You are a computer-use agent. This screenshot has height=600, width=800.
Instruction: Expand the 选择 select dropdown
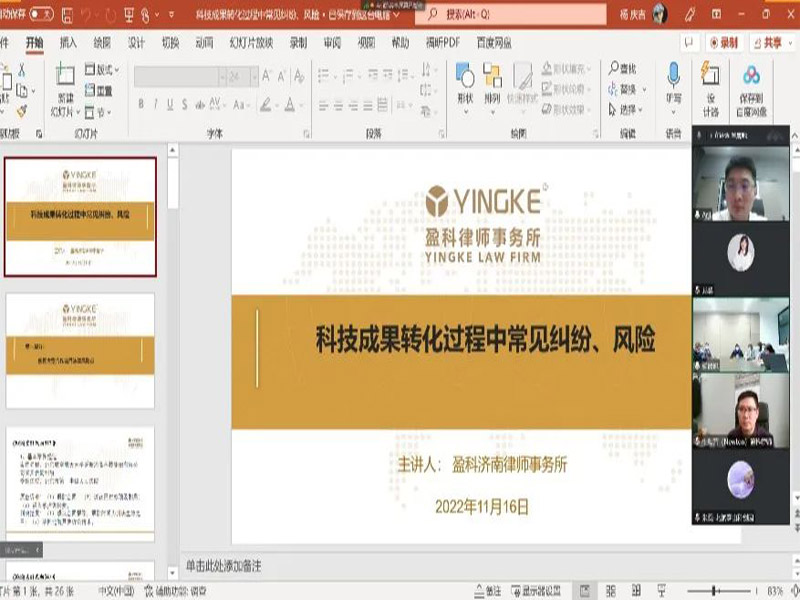tap(640, 110)
